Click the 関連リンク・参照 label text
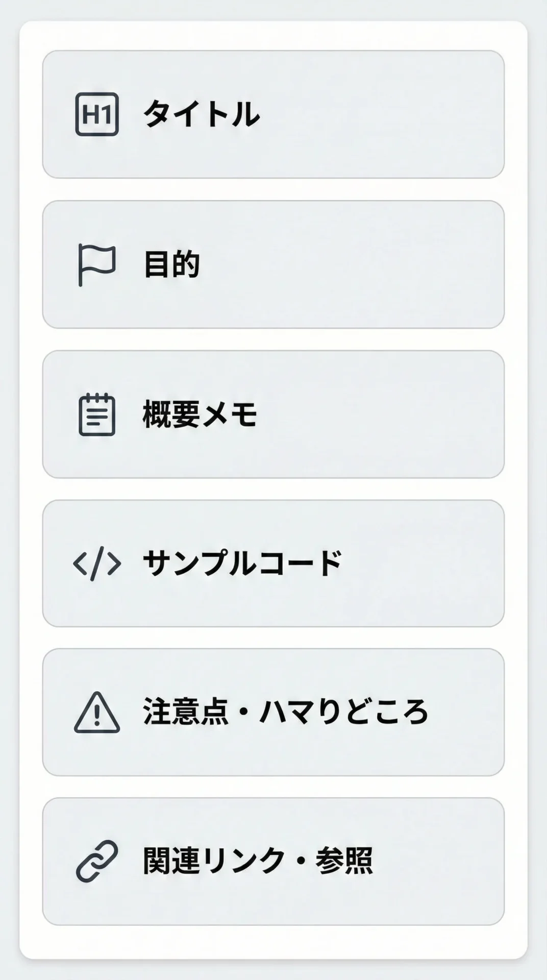This screenshot has width=547, height=980. [x=258, y=862]
